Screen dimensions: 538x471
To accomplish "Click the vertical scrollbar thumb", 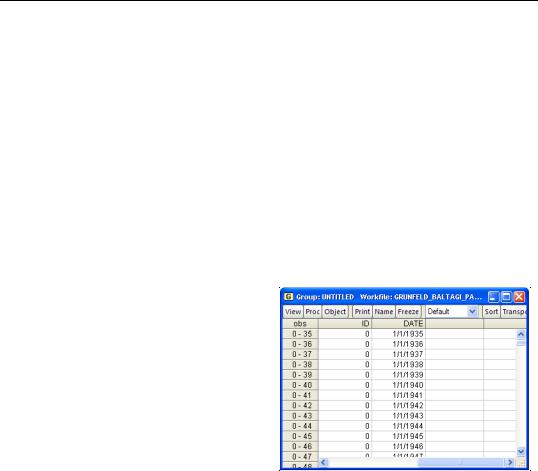I will coord(521,343).
